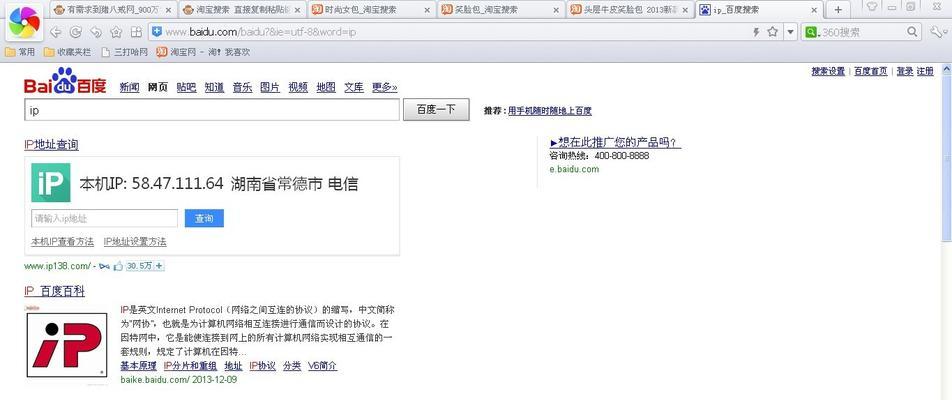Click the grid tiles icon beside the address bar

tap(136, 32)
